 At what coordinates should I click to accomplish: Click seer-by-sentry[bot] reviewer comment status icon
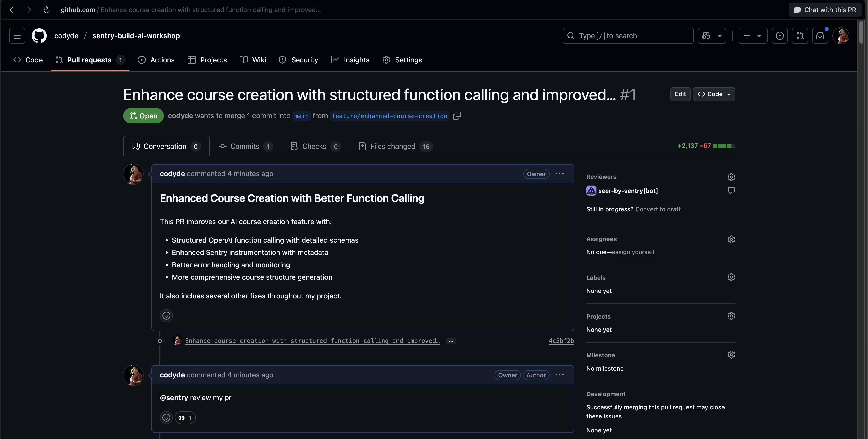731,190
